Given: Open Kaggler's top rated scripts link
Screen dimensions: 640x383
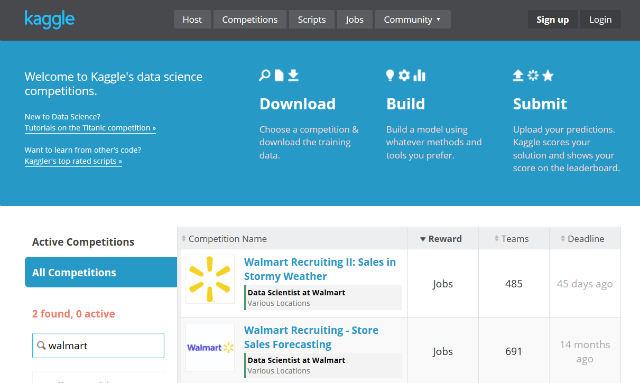Looking at the screenshot, I should (73, 161).
